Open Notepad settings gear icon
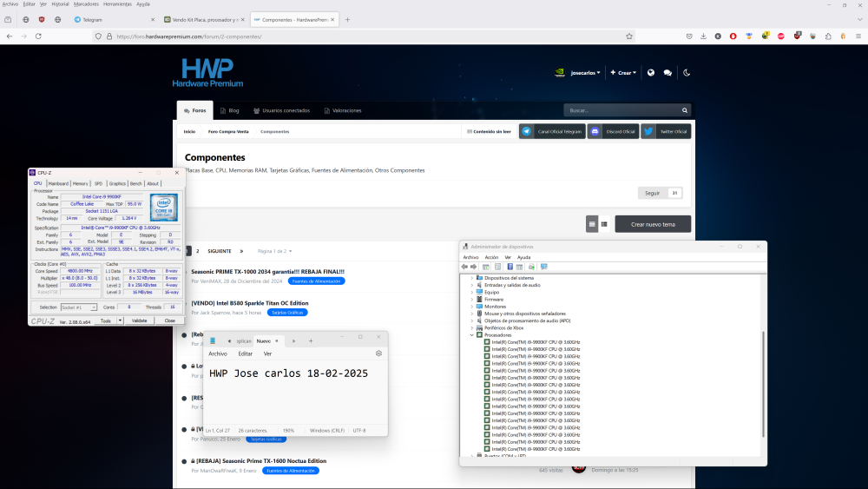 (378, 354)
